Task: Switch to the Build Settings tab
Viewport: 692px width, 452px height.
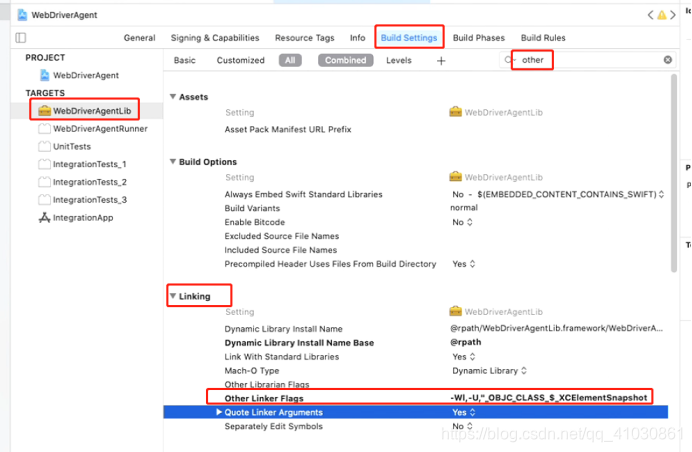Action: 409,38
